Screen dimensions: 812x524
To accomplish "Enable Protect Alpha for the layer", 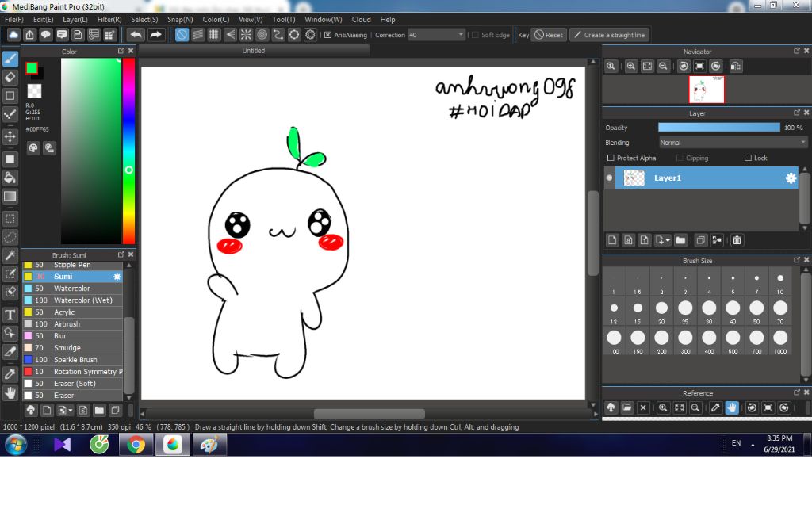I will 611,158.
